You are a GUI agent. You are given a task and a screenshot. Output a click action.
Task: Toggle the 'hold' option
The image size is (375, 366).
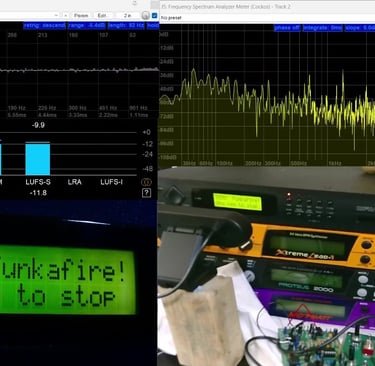click(x=153, y=25)
